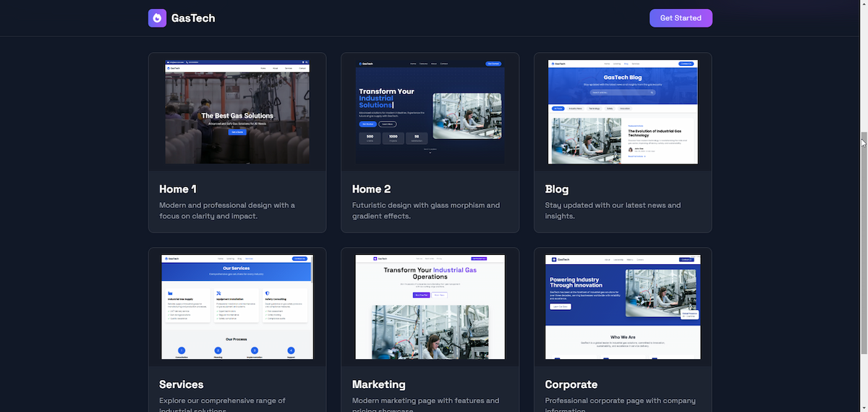868x412 pixels.
Task: Click the Services card title
Action: point(182,384)
